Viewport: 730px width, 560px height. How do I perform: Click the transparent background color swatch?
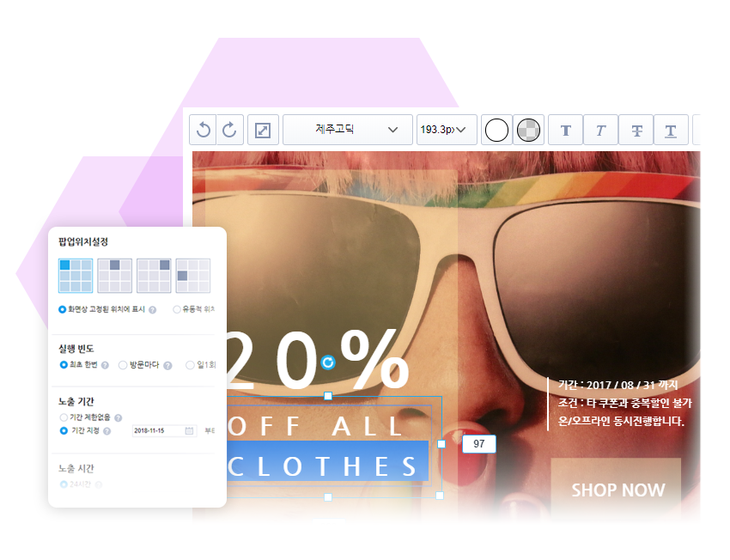tap(527, 130)
